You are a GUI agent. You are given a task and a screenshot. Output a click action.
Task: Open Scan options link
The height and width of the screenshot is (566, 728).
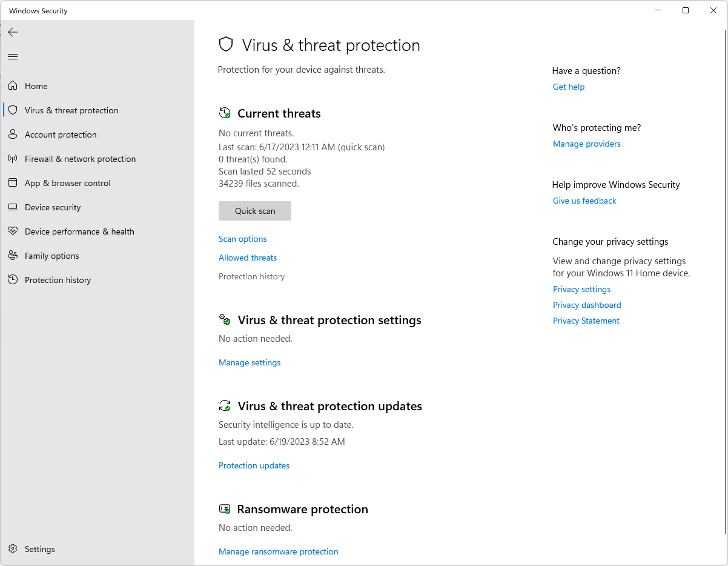pos(242,239)
